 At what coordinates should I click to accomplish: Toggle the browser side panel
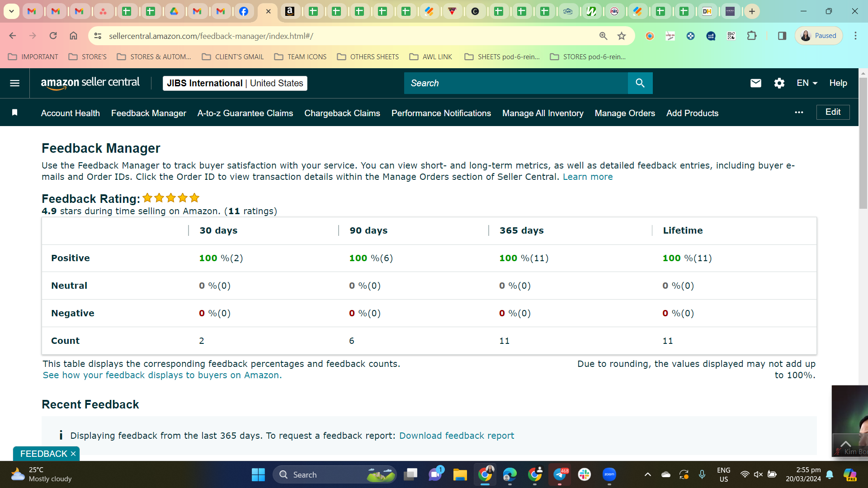pyautogui.click(x=782, y=36)
